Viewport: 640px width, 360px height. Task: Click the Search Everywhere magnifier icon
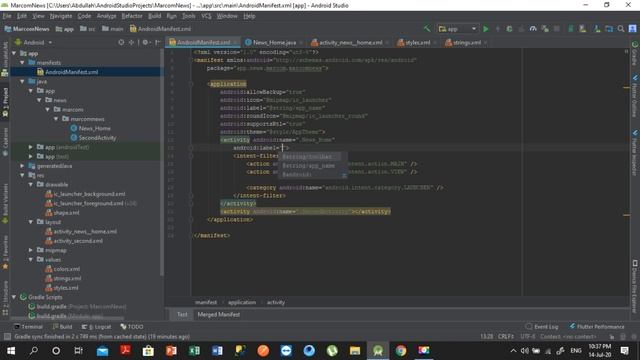621,29
